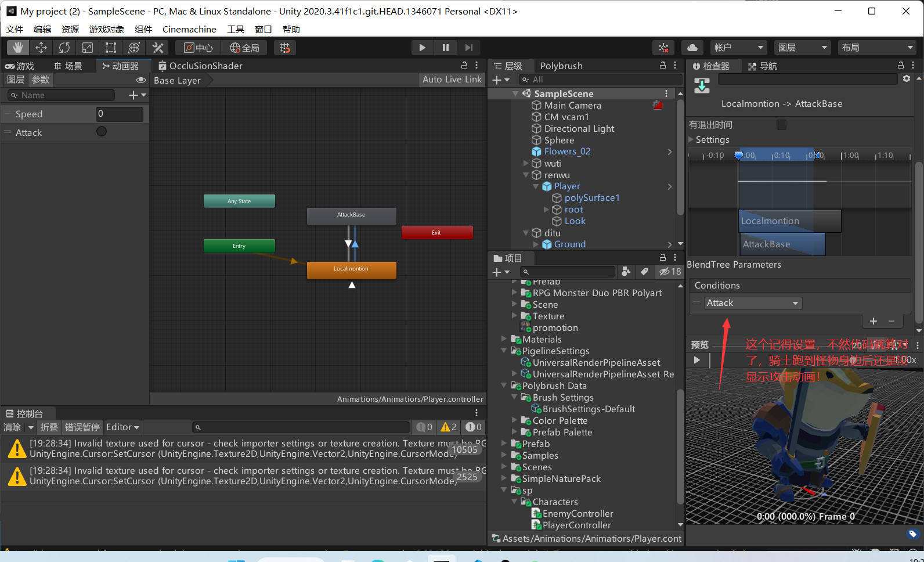Toggle the 有退出时间 checkbox
The height and width of the screenshot is (562, 924).
click(x=781, y=125)
